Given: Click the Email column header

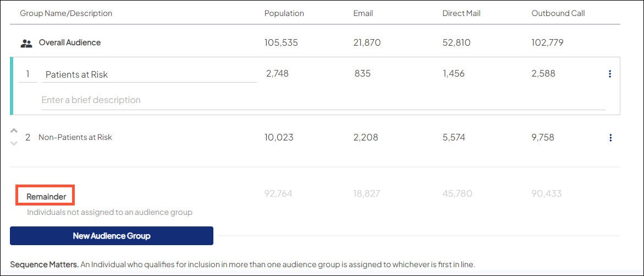Looking at the screenshot, I should pos(363,13).
